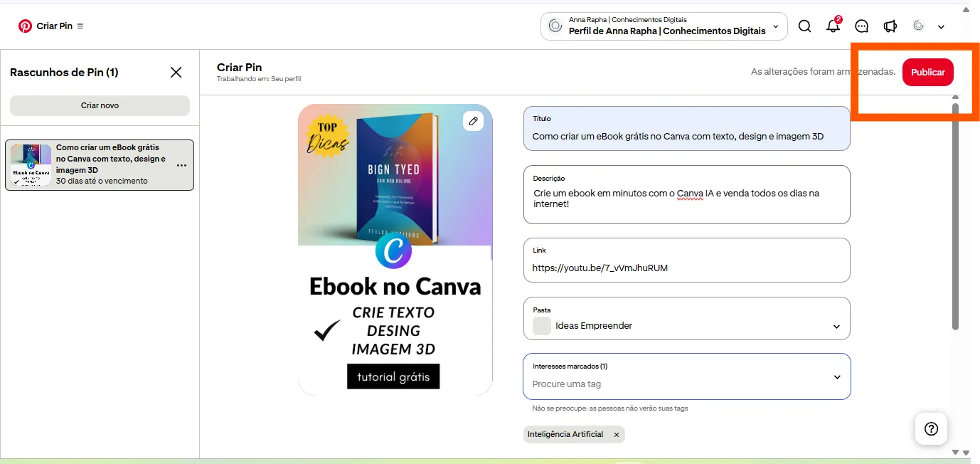Open the search magnifier icon
The width and height of the screenshot is (980, 464).
[x=804, y=26]
